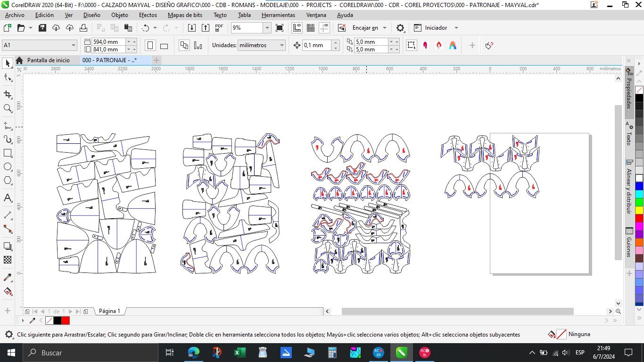Open the Propiedades docker tab

pos(629,93)
